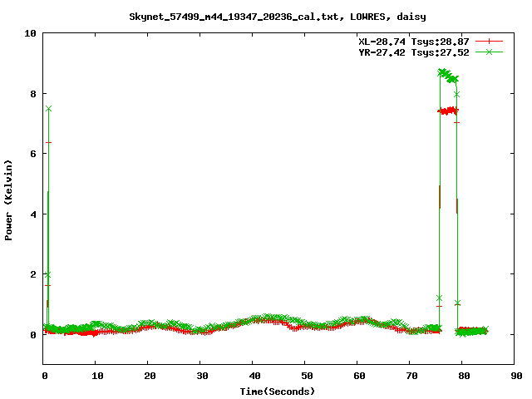Click the Power (Kelvin) y-axis label
Image resolution: width=532 pixels, height=399 pixels.
point(8,200)
